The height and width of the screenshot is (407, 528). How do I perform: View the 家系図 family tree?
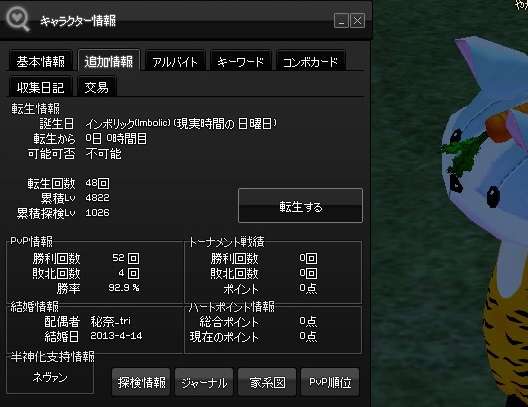pos(267,382)
